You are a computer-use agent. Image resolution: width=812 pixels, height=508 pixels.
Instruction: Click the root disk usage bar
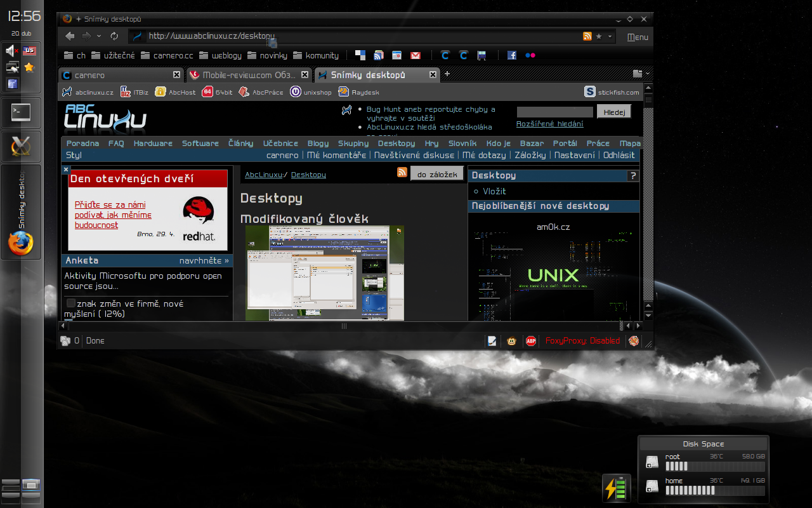[715, 465]
